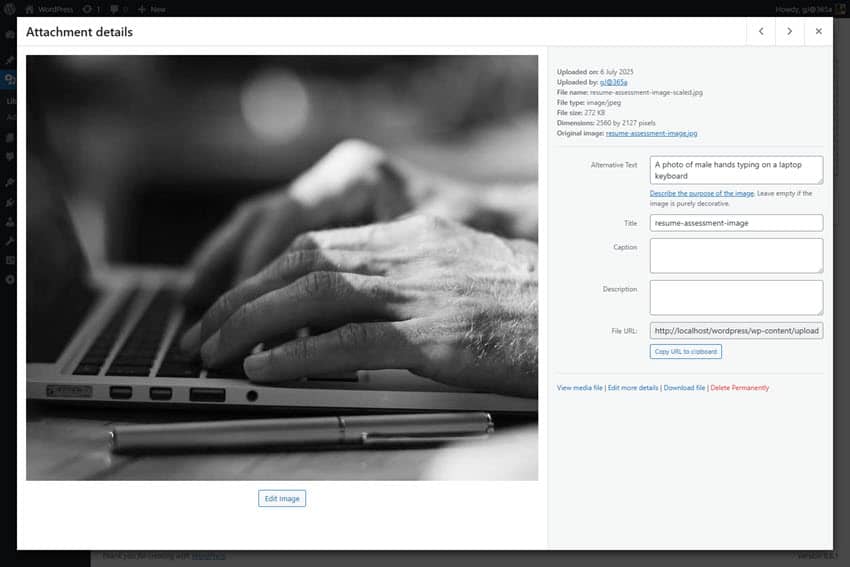This screenshot has height=567, width=850.
Task: Close the Attachment details dialog
Action: [x=818, y=32]
